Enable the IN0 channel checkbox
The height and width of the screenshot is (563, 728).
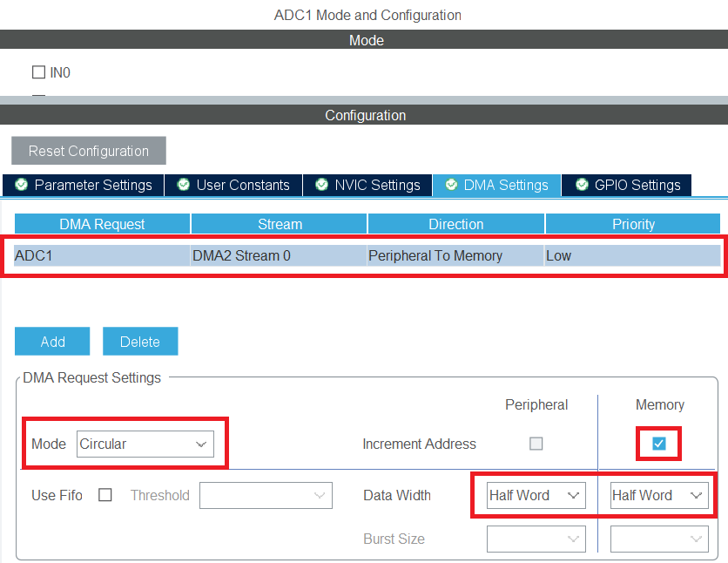38,73
